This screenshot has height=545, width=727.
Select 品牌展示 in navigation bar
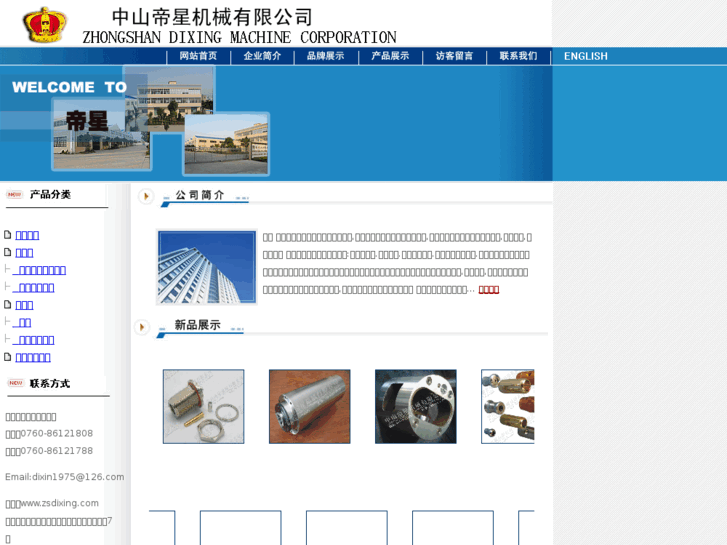click(325, 56)
